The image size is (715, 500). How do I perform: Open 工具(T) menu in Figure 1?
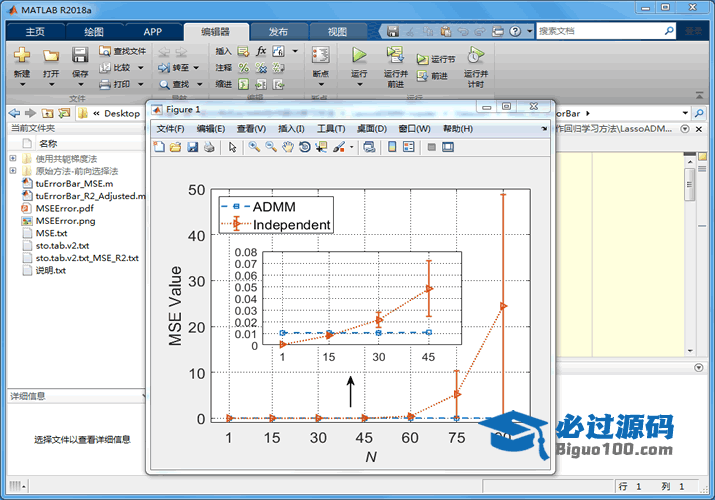pyautogui.click(x=331, y=129)
